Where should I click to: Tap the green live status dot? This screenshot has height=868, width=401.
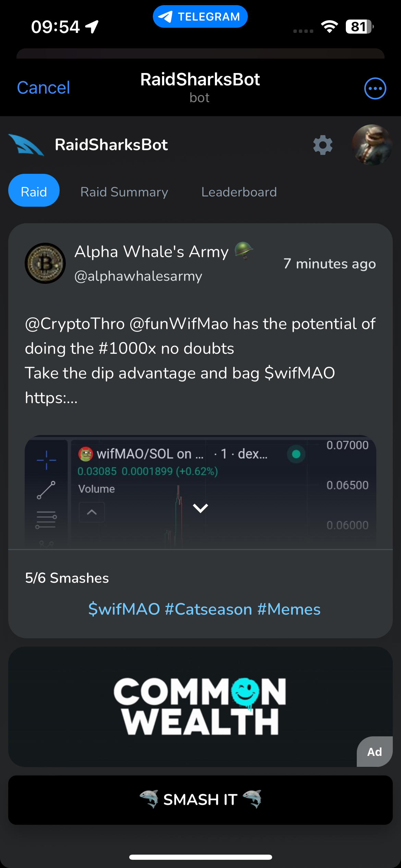(x=296, y=454)
